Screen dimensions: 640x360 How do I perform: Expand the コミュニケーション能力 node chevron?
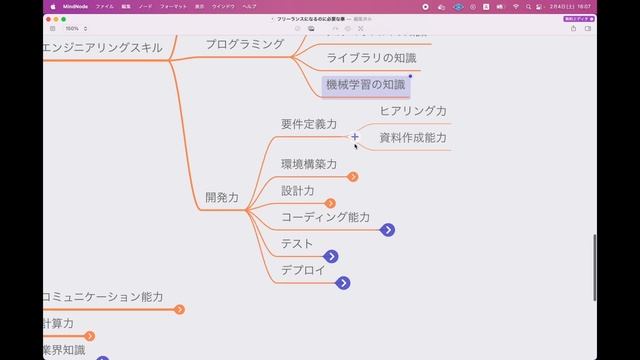tap(179, 309)
